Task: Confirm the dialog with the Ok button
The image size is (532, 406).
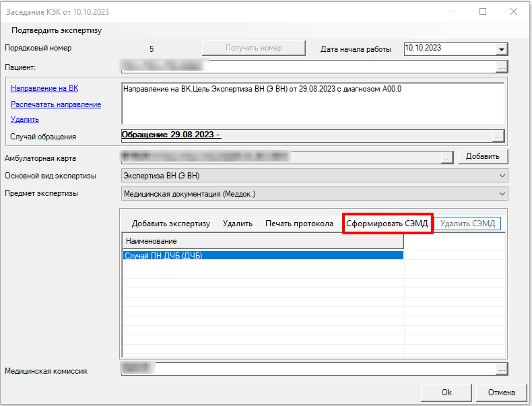Action: 446,393
